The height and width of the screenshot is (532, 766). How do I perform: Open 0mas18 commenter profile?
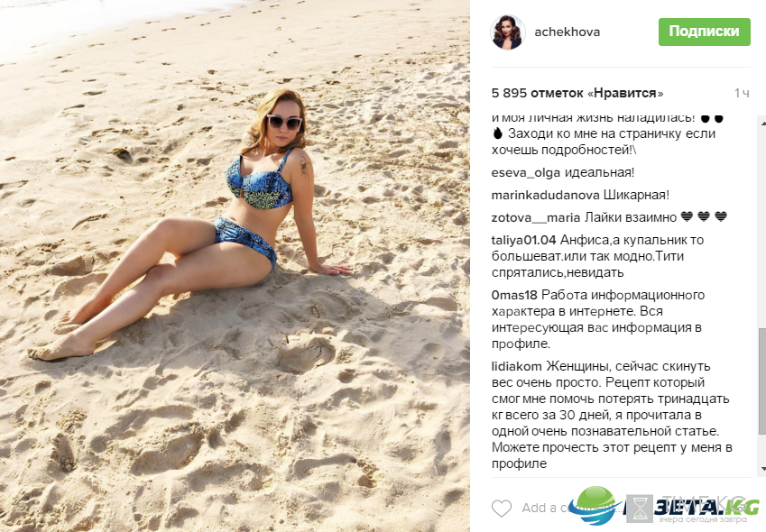[514, 295]
